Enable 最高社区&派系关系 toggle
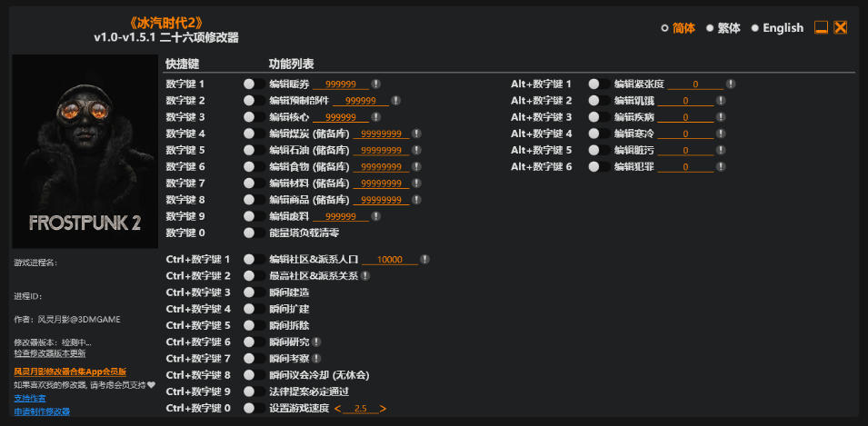The width and height of the screenshot is (868, 426). point(254,275)
